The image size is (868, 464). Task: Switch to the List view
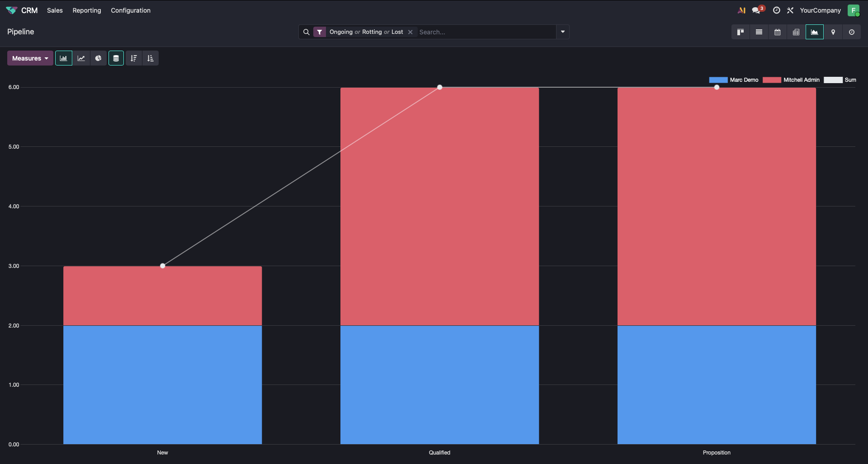pos(759,32)
